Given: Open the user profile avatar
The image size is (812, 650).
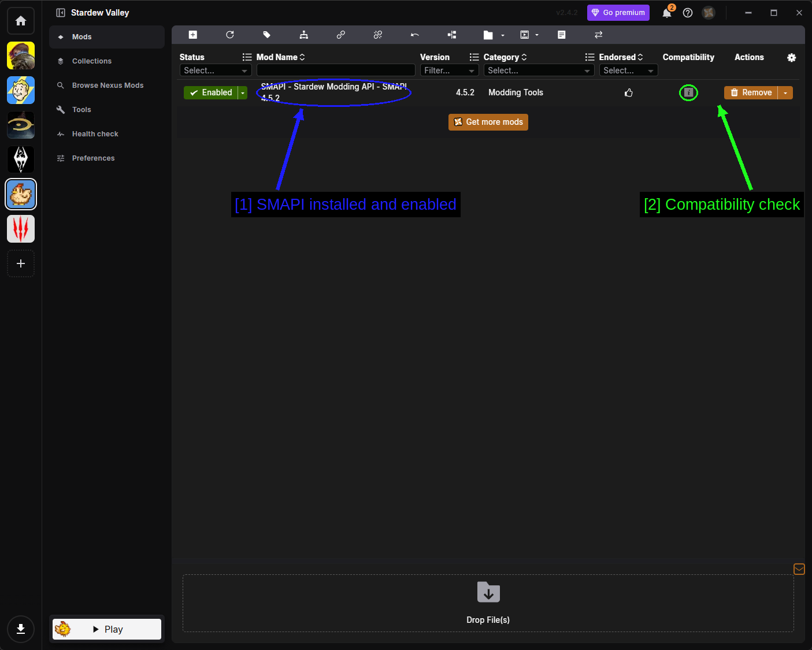Looking at the screenshot, I should [709, 13].
